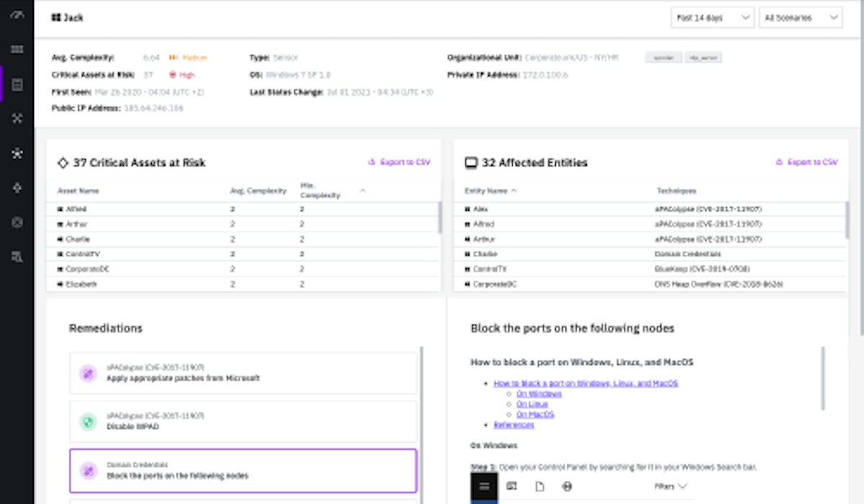Image resolution: width=864 pixels, height=504 pixels.
Task: Export Affected Entities to CSV
Action: click(x=806, y=163)
